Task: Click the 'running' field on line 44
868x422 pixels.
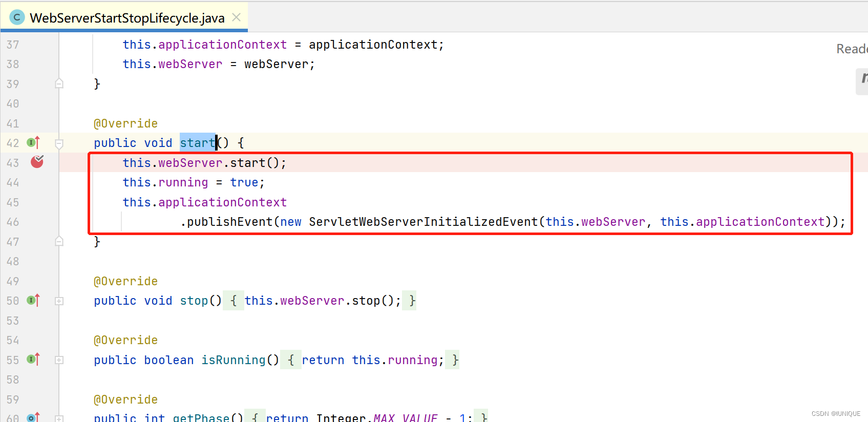Action: pyautogui.click(x=183, y=182)
